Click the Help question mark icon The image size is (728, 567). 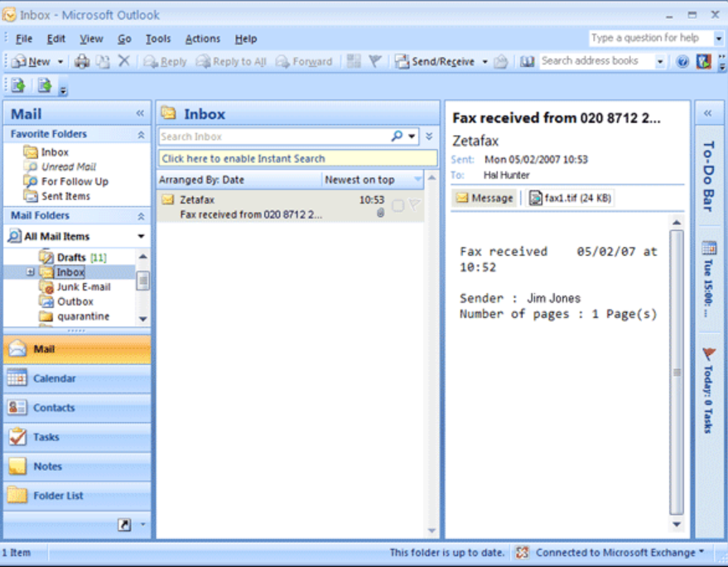click(682, 61)
